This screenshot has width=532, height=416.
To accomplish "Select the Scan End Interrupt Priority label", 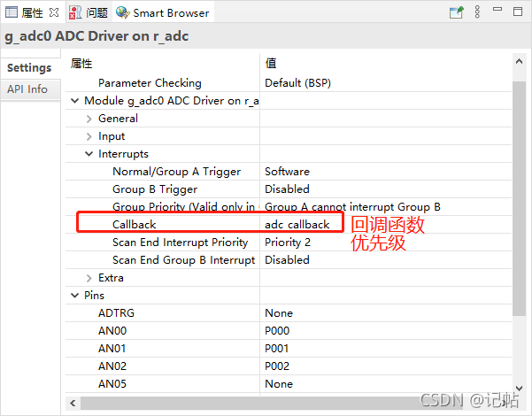I will pyautogui.click(x=181, y=243).
